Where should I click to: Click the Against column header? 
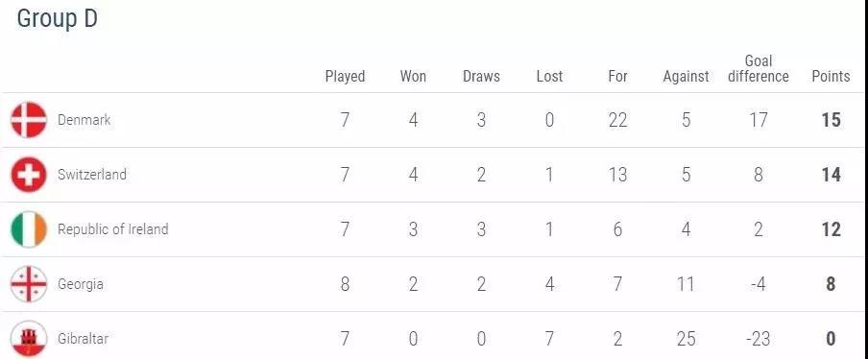pos(686,77)
